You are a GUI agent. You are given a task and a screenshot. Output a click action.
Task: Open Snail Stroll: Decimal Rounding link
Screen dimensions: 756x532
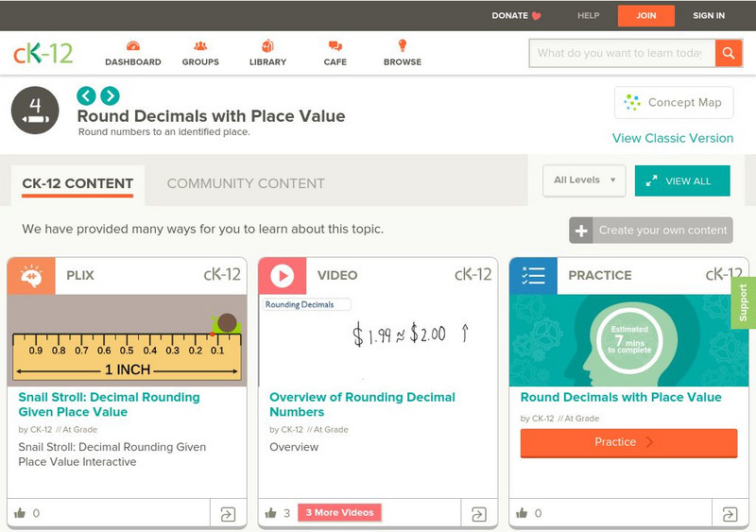click(109, 404)
